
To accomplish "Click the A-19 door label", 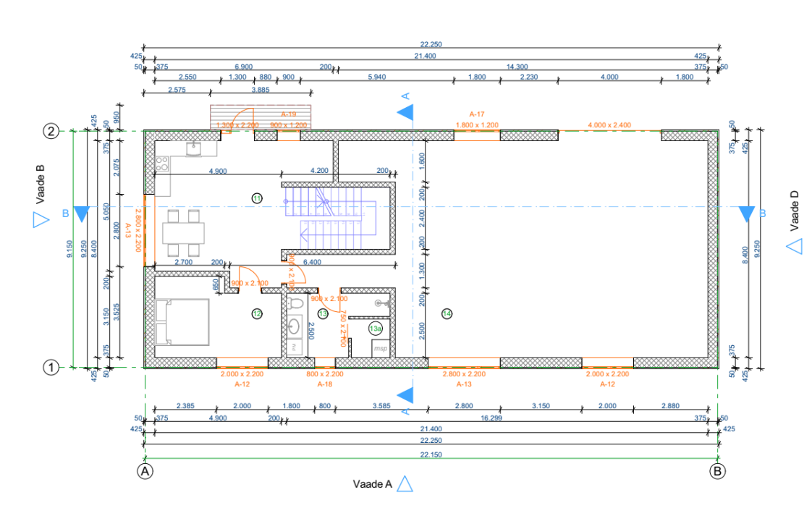I will click(x=287, y=114).
